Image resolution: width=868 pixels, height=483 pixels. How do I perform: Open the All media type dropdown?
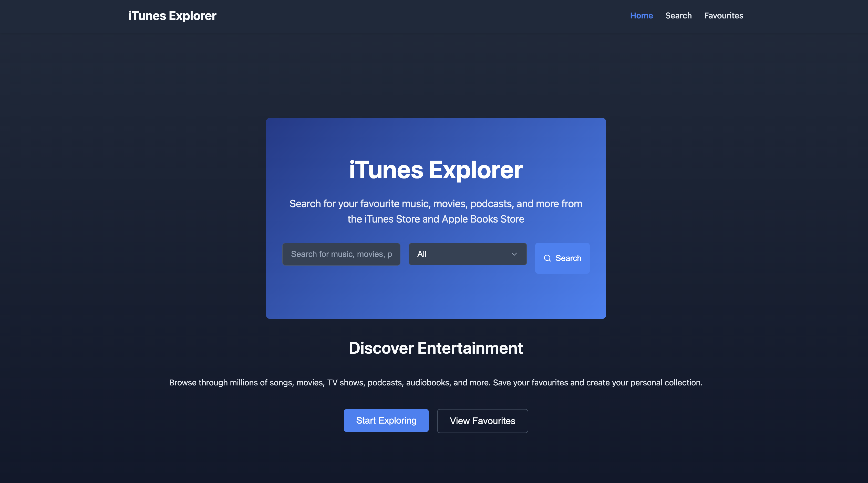pos(467,254)
